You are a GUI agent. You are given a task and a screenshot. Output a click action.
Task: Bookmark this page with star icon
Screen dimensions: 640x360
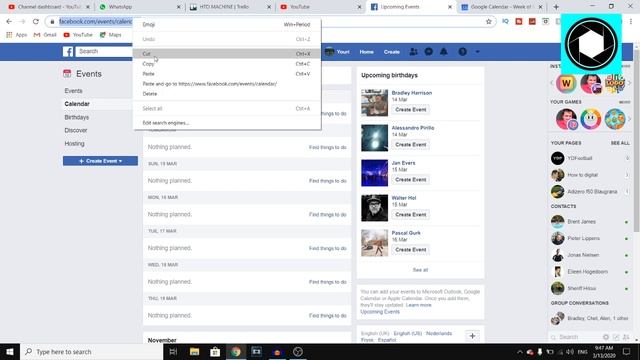489,22
